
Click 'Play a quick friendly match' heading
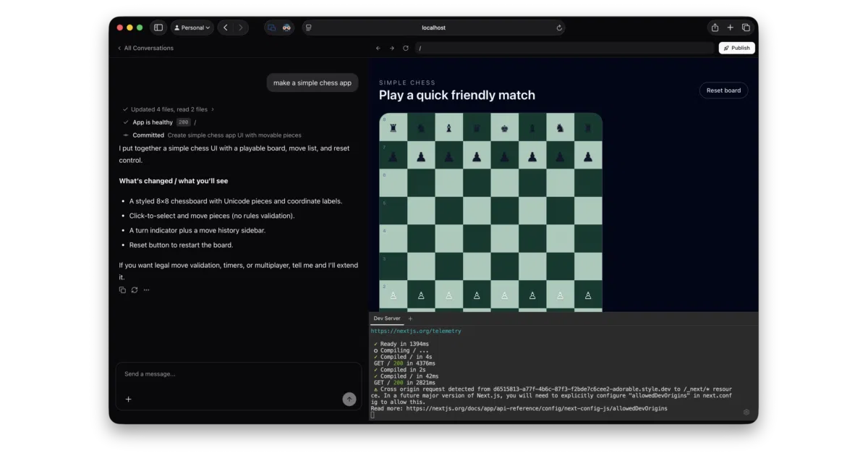(457, 96)
